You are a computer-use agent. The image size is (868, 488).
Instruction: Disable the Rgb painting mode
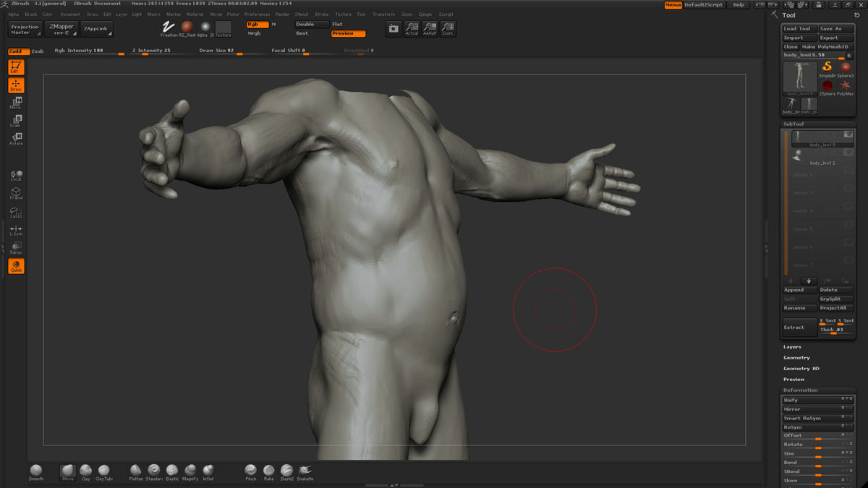257,25
